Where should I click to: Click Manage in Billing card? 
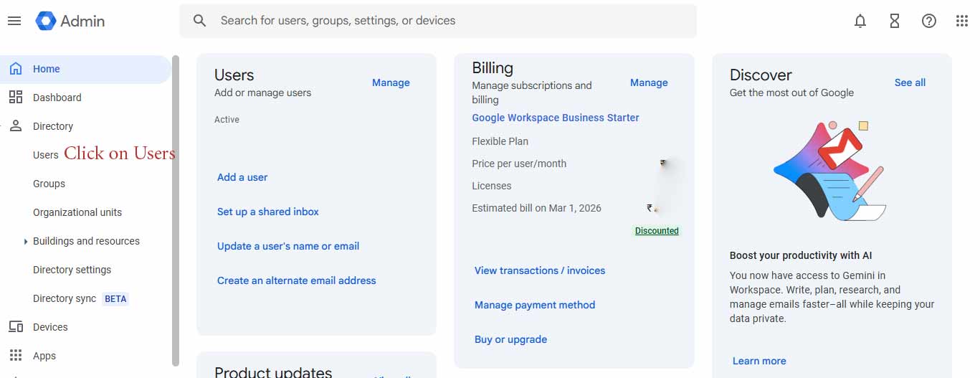(x=649, y=82)
